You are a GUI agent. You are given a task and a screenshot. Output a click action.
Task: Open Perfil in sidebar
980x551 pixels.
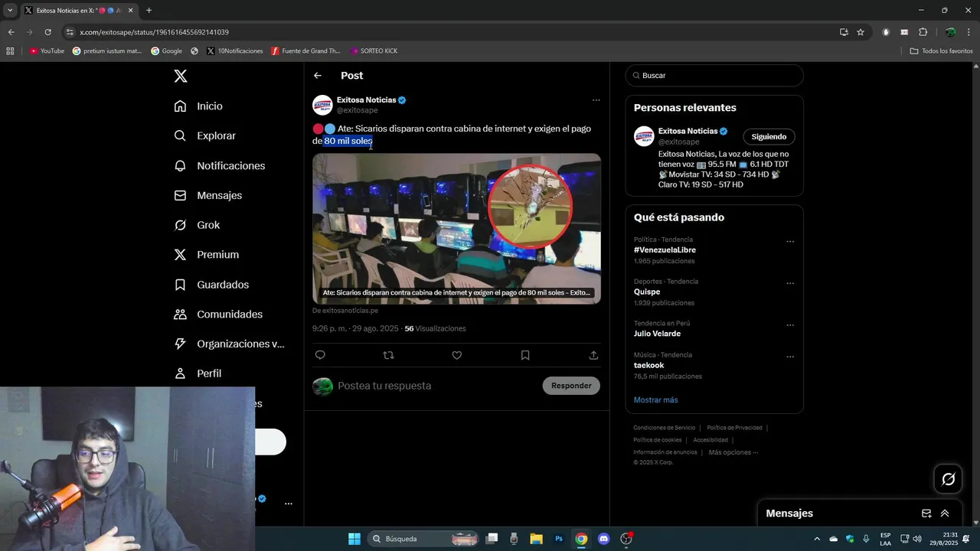pos(198,373)
